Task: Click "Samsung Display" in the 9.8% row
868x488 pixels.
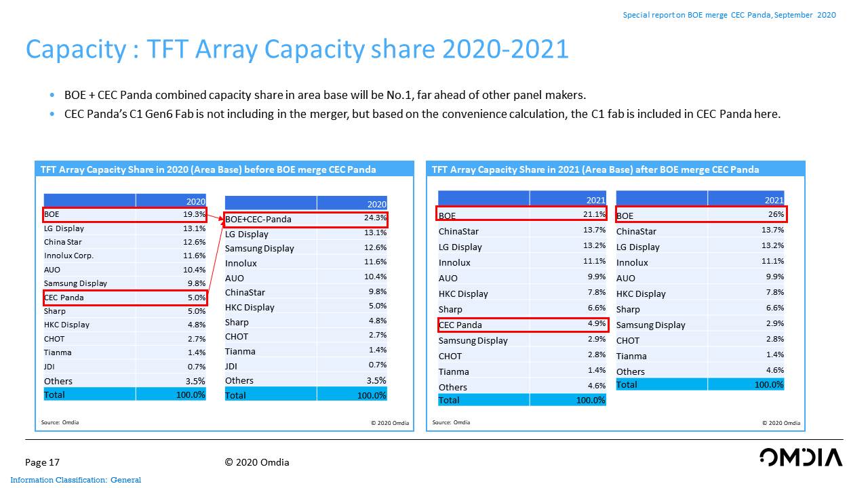Action: pyautogui.click(x=75, y=283)
